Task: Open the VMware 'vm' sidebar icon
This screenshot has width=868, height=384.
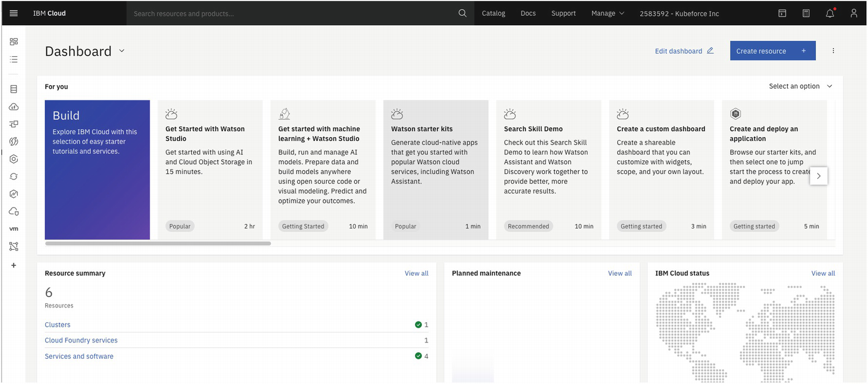Action: [13, 228]
